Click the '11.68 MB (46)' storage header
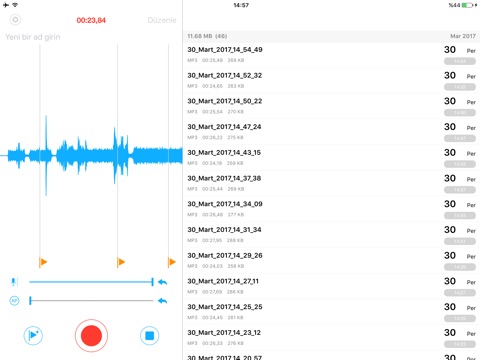The image size is (480, 360). (x=207, y=36)
